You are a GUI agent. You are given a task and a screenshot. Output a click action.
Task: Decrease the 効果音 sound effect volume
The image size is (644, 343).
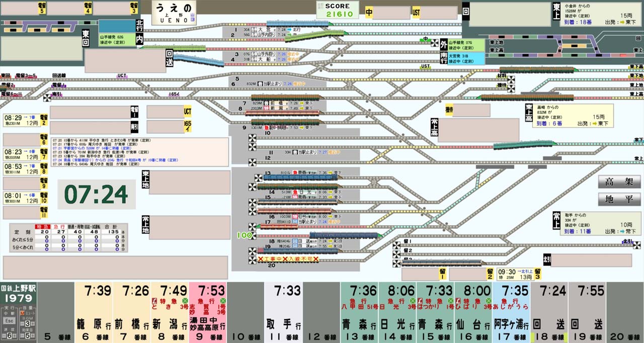[x=22, y=335]
